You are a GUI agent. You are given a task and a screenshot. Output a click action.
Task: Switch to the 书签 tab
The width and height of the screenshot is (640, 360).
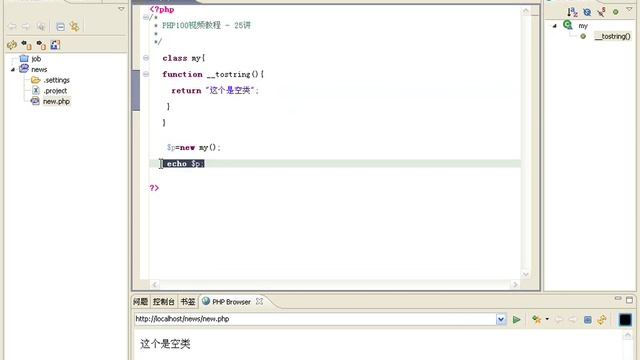point(188,302)
